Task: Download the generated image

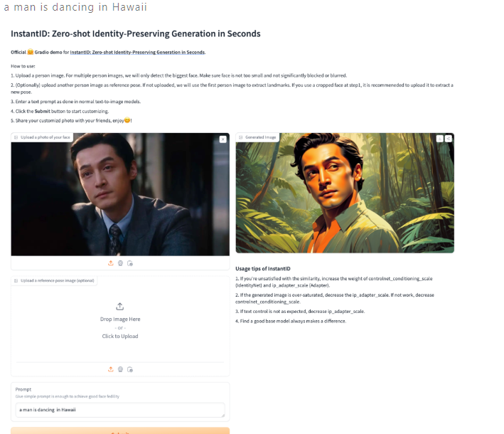Action: click(440, 139)
